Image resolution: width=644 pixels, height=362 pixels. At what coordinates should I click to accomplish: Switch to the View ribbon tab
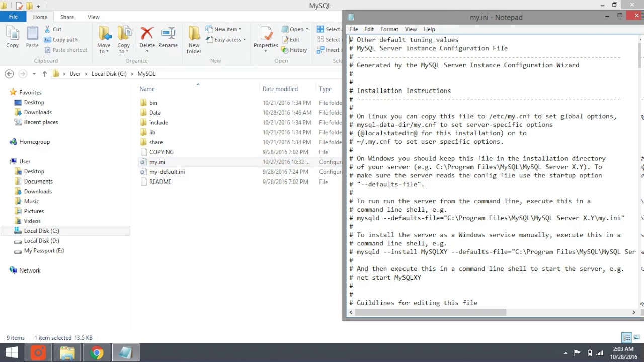94,17
